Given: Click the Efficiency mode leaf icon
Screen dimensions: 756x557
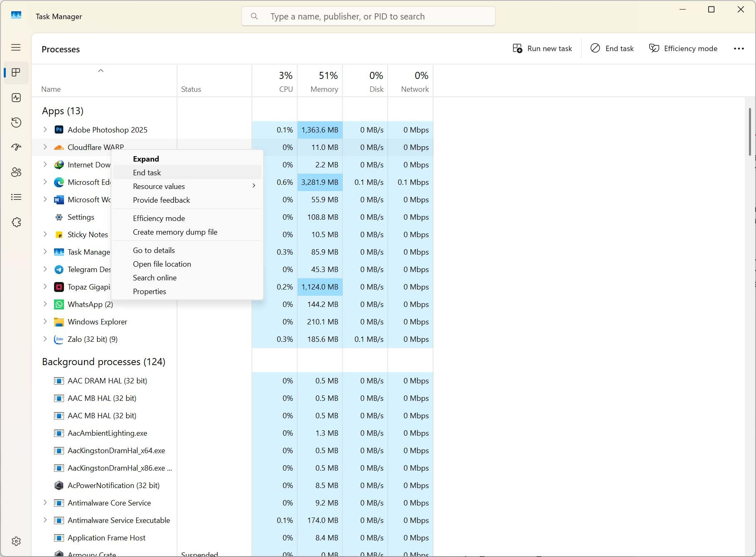Looking at the screenshot, I should pyautogui.click(x=654, y=48).
